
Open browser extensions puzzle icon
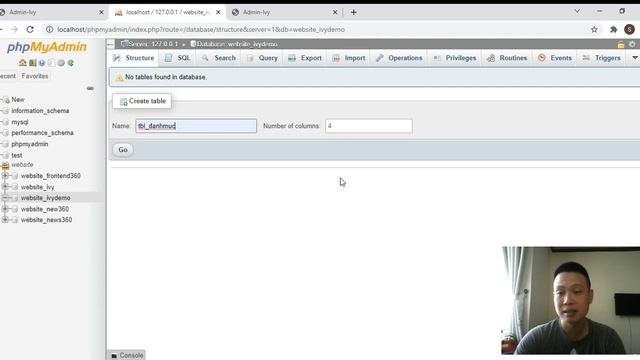point(613,29)
